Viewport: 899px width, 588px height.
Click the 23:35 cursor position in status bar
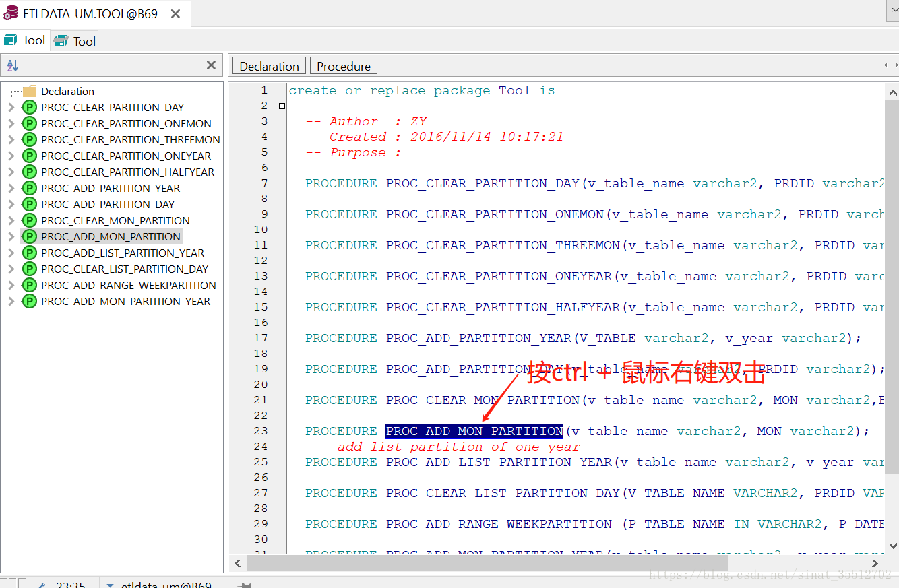[71, 585]
